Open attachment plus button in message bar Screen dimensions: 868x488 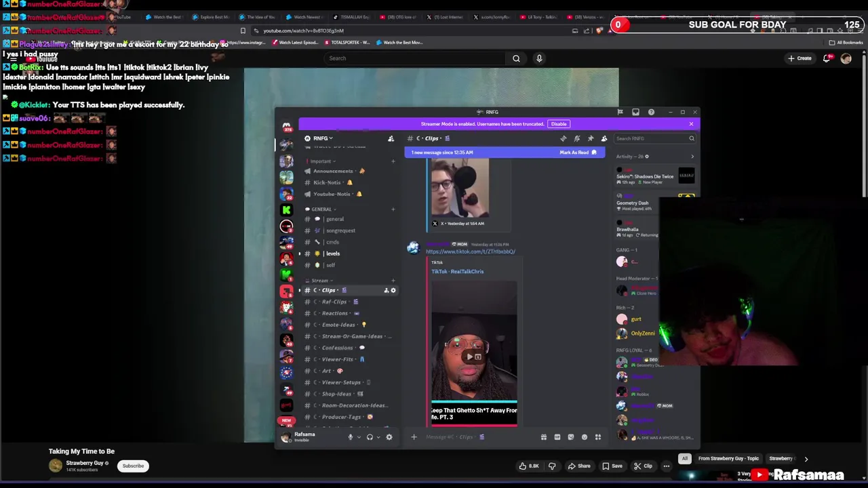click(414, 437)
